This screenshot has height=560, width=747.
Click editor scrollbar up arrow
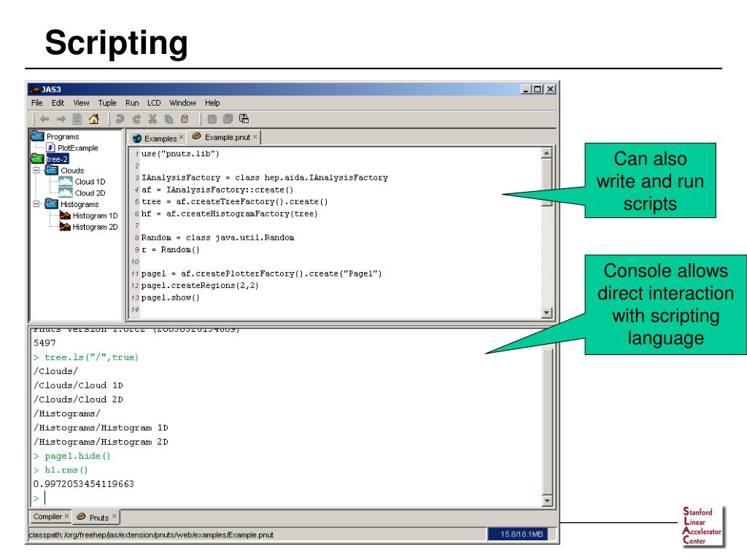pos(547,153)
